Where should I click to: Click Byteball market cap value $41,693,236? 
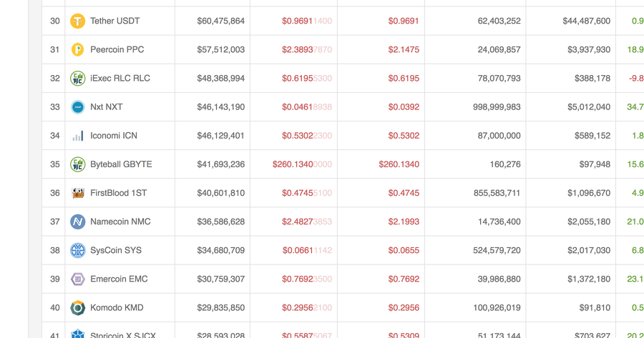(x=220, y=164)
